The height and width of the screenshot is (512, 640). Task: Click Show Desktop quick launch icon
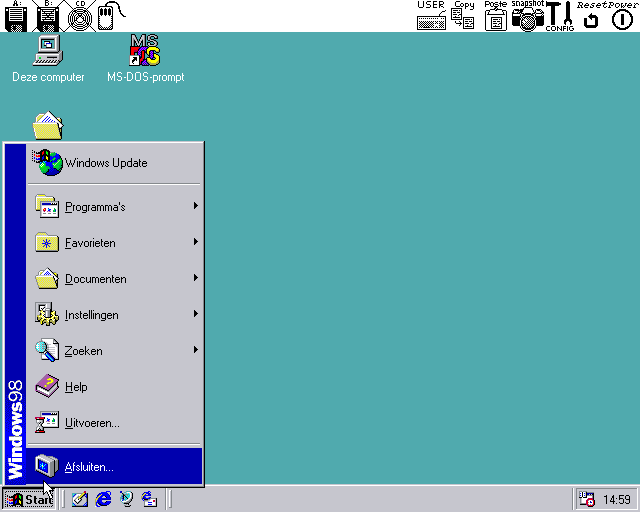pyautogui.click(x=80, y=499)
